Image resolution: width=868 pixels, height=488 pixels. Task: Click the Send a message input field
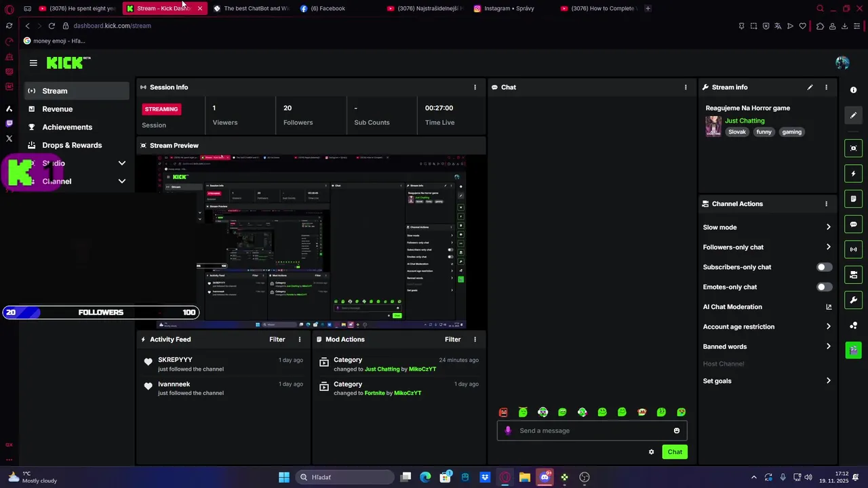tap(591, 431)
